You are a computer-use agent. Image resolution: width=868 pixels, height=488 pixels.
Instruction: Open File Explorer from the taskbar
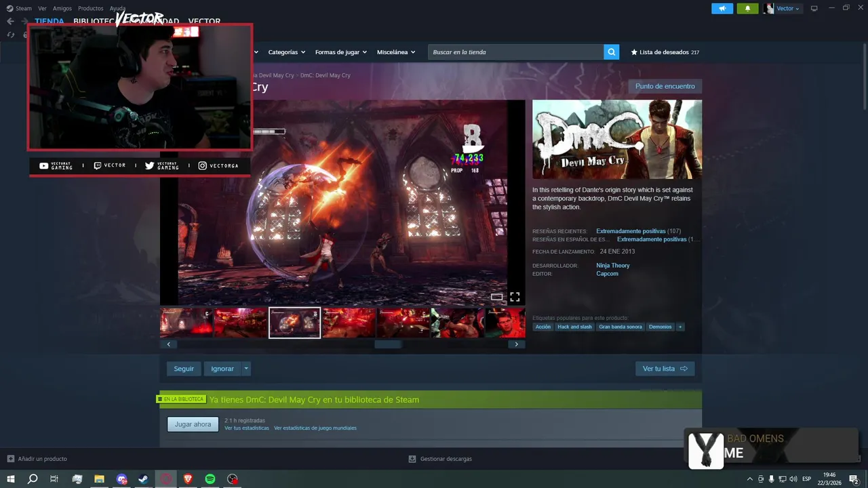99,479
